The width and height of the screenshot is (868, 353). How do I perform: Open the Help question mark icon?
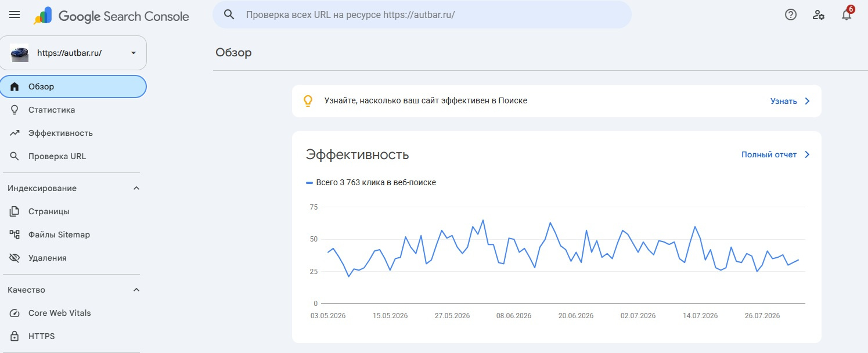791,15
